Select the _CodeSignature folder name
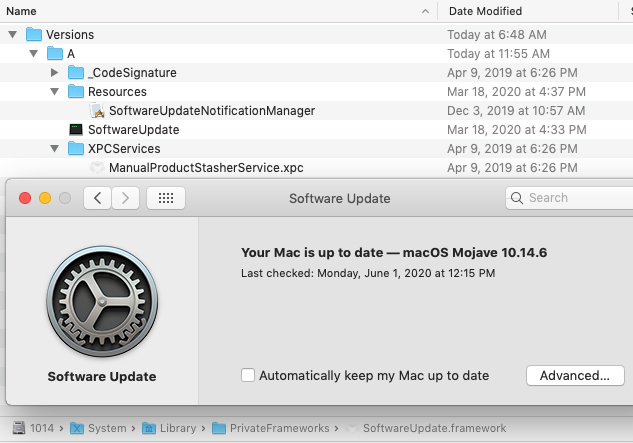 click(132, 72)
